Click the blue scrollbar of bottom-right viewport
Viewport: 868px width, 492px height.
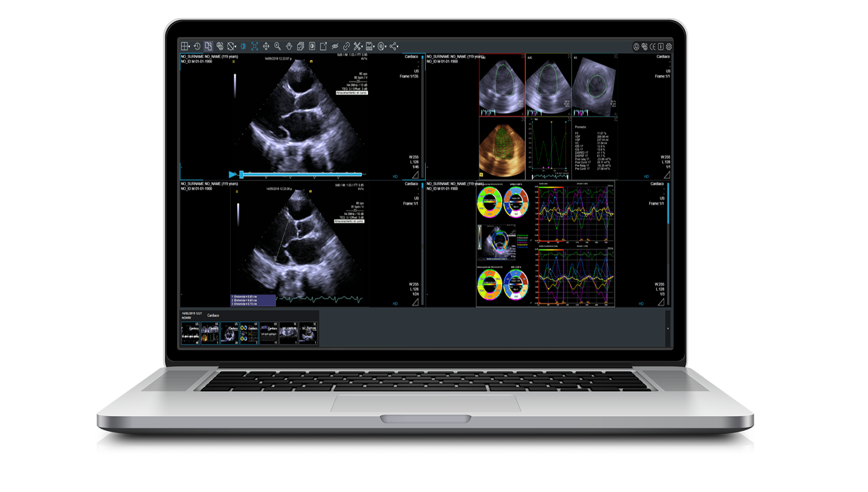click(x=668, y=204)
